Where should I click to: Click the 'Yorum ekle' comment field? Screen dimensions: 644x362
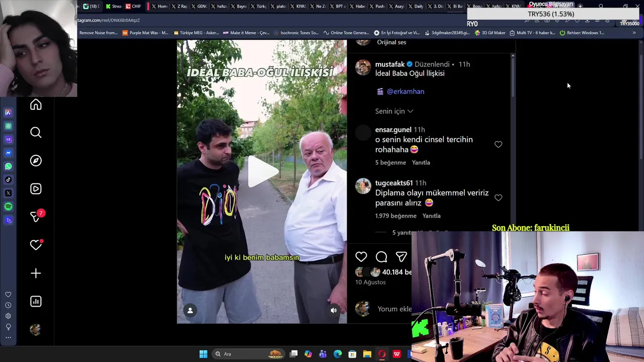(x=394, y=309)
